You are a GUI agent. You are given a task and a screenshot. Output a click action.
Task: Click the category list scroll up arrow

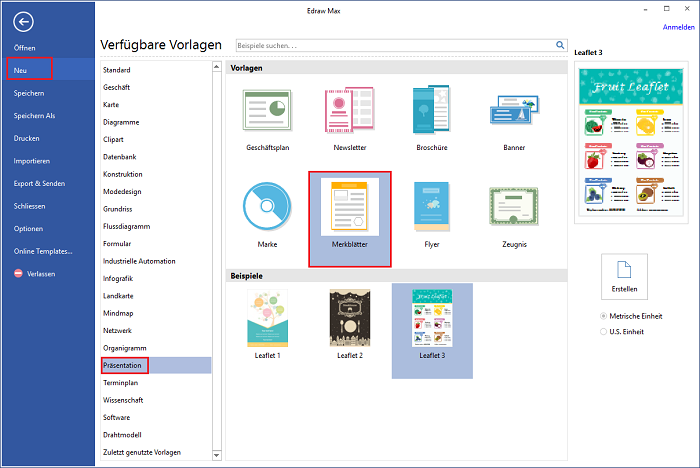(x=217, y=67)
